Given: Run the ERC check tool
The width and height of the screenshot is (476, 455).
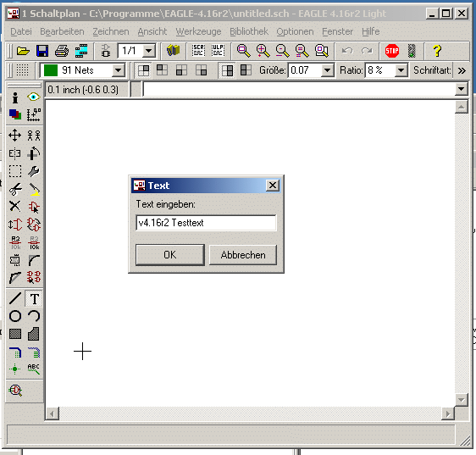Looking at the screenshot, I should point(16,390).
